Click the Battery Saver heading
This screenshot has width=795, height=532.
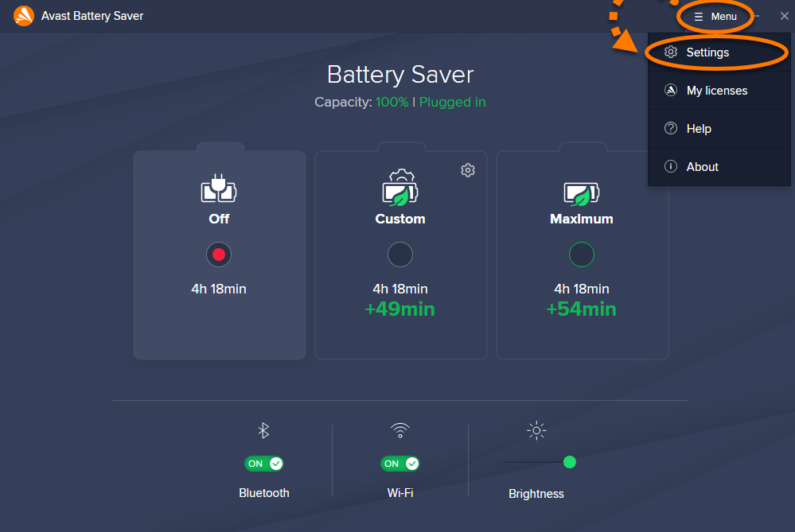[400, 75]
